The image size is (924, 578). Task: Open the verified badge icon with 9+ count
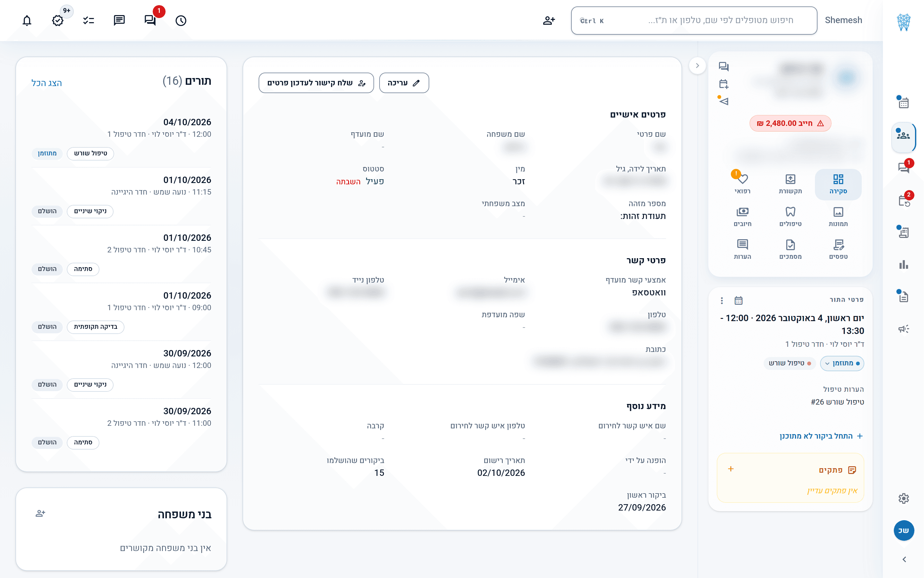(x=58, y=20)
